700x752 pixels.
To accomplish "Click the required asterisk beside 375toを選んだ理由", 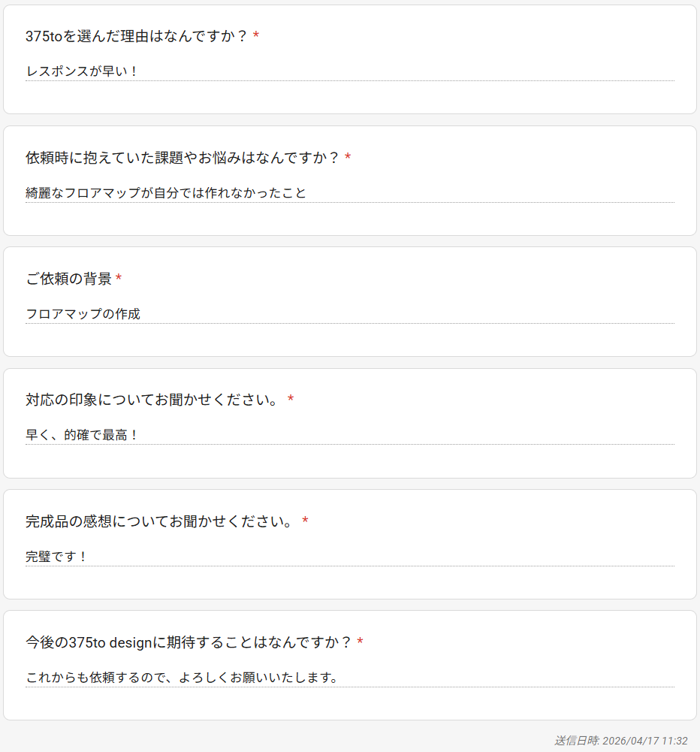I will 256,37.
